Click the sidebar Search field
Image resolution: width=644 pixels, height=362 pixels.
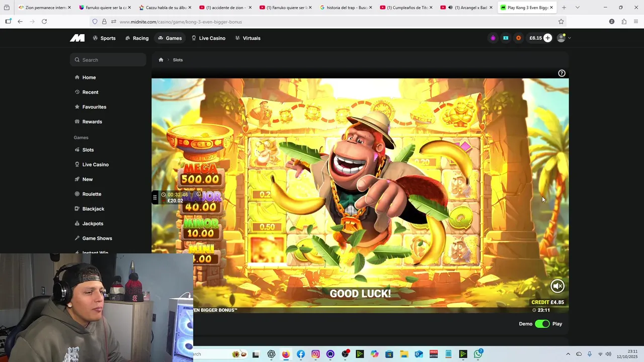(x=108, y=60)
